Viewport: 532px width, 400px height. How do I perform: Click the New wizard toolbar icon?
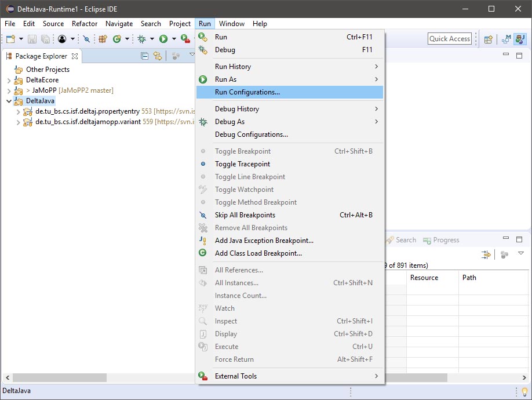click(x=10, y=39)
